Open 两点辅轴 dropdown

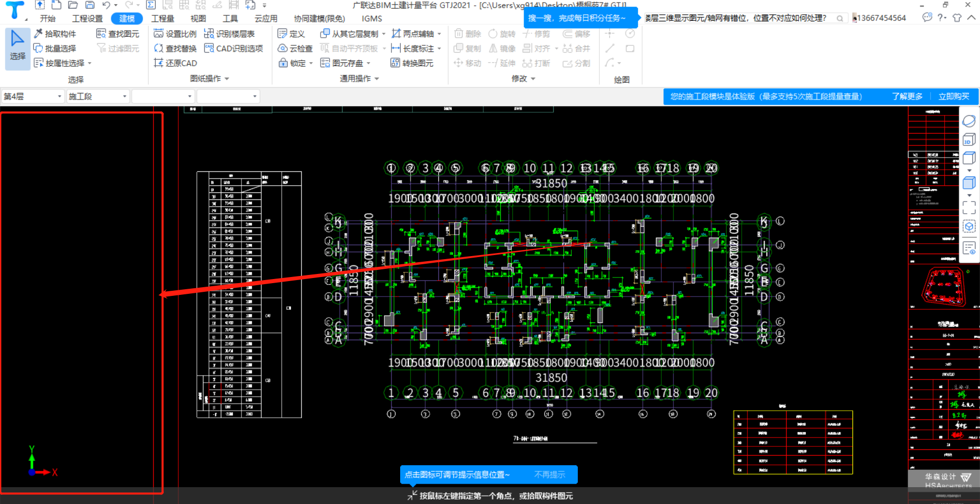439,34
